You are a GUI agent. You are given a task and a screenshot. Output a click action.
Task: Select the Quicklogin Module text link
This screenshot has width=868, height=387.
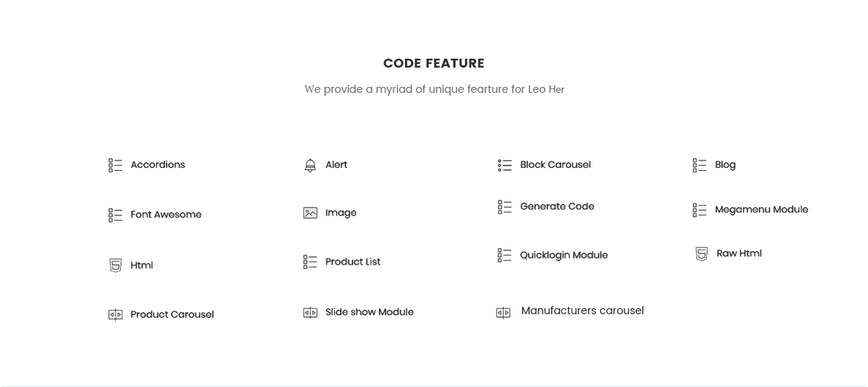(564, 255)
